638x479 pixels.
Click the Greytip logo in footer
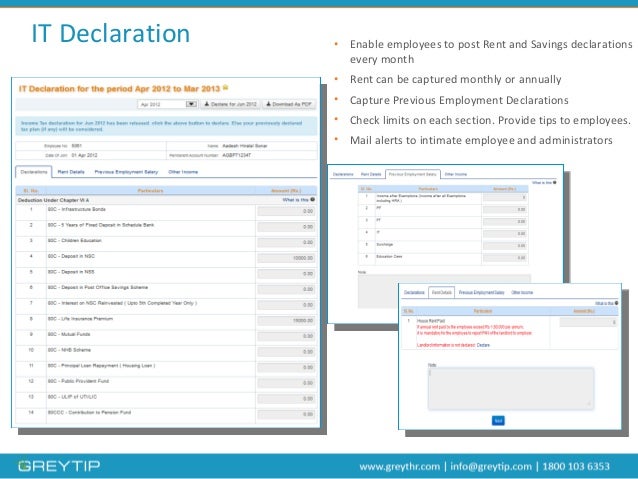pos(59,466)
